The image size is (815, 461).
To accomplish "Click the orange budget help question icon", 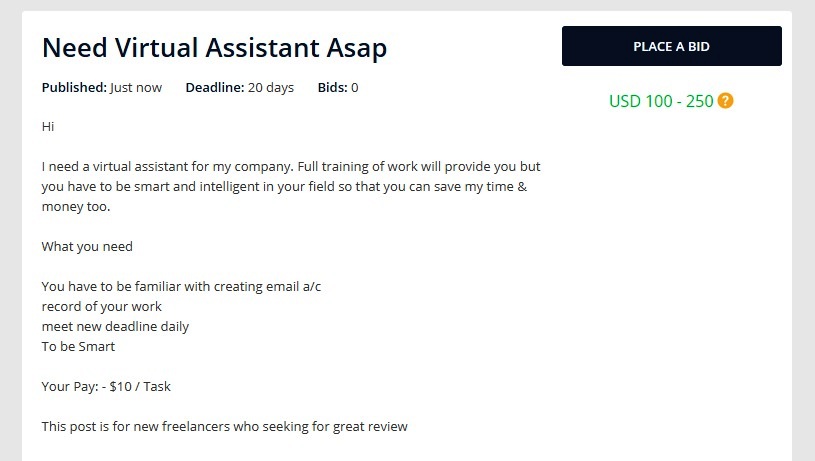I will (x=726, y=101).
